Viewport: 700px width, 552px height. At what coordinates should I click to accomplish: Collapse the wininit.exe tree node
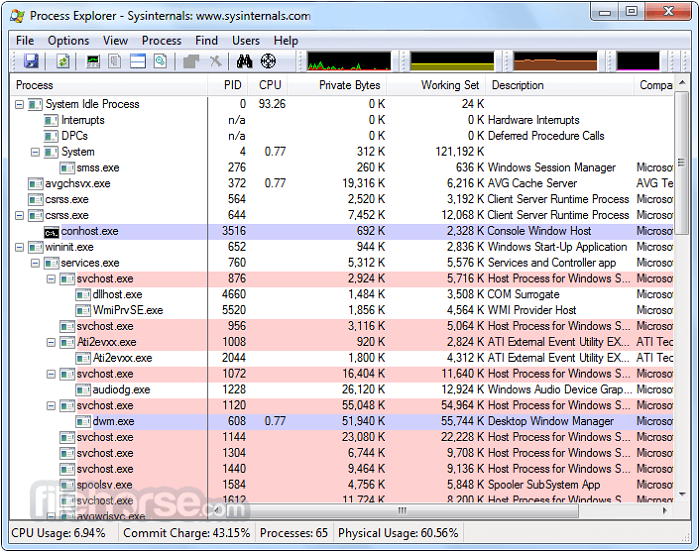point(20,247)
